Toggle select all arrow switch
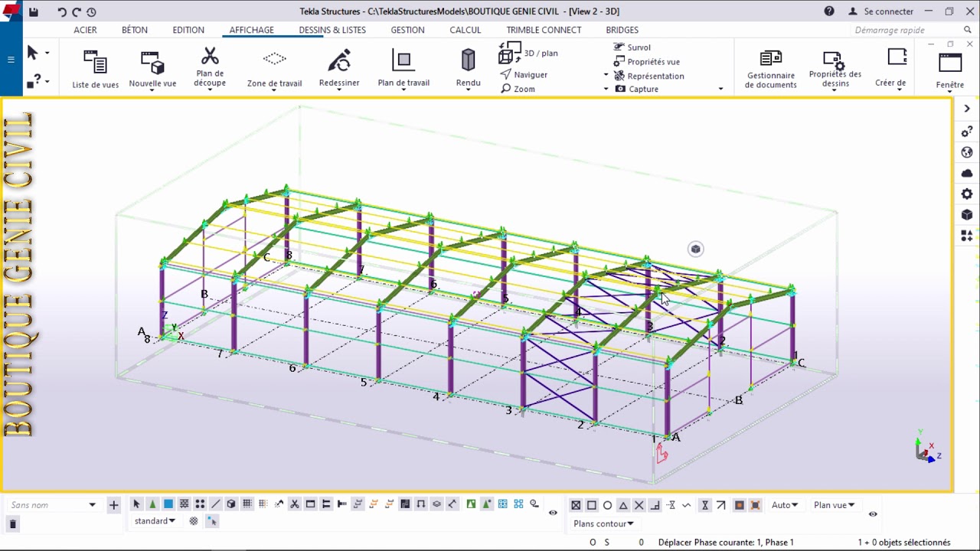Screen dimensions: 980x551 click(136, 504)
